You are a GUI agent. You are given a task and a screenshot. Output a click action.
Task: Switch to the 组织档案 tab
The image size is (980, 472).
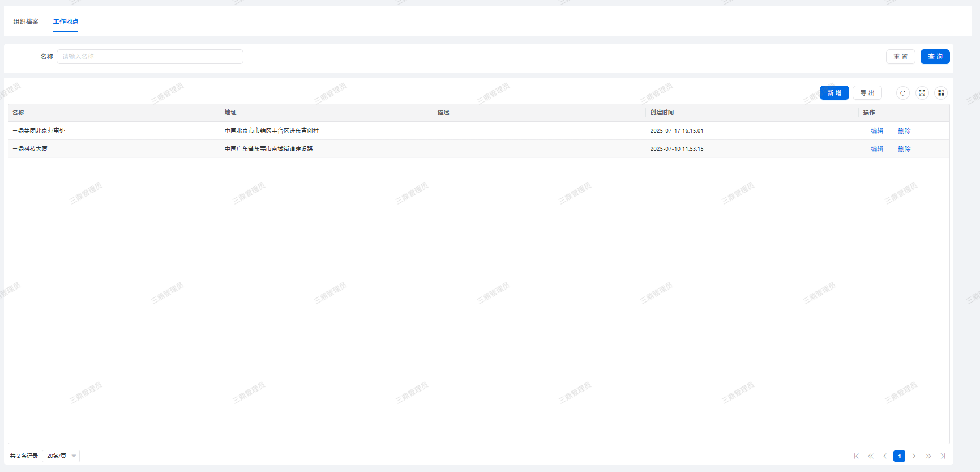pos(26,22)
